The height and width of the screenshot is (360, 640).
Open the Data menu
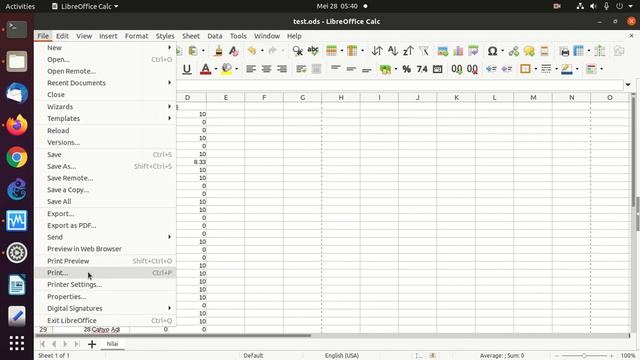click(215, 36)
